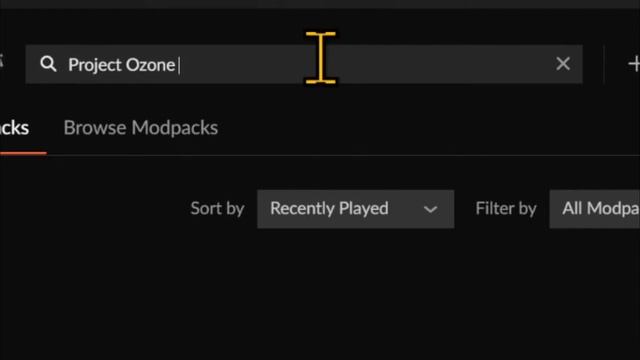Click the red underline of the active tab
The height and width of the screenshot is (360, 640).
pyautogui.click(x=23, y=153)
